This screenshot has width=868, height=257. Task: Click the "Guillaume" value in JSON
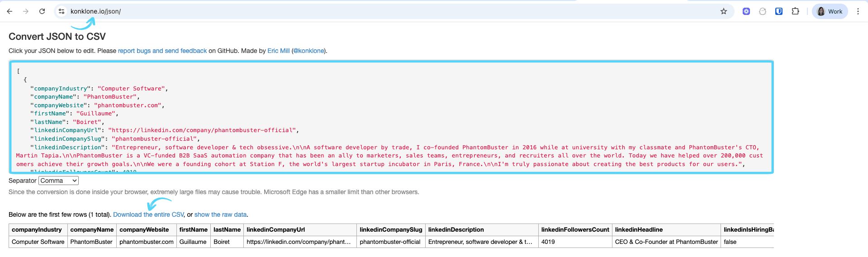coord(95,114)
